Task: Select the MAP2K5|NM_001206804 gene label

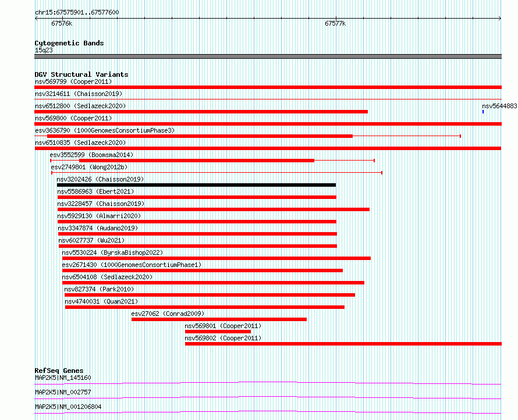Action: click(x=68, y=407)
